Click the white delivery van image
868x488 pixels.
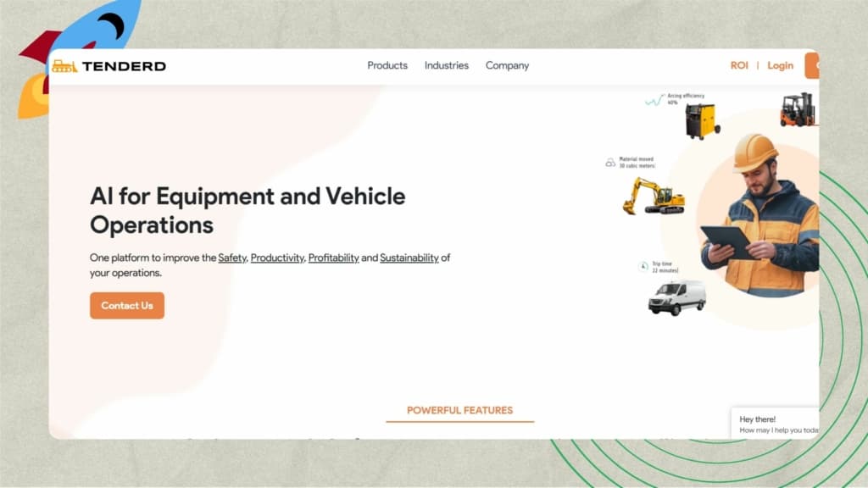pyautogui.click(x=677, y=297)
